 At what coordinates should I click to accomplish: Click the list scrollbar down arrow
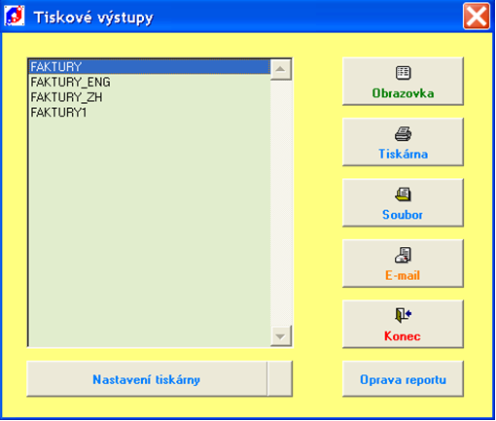(x=281, y=336)
